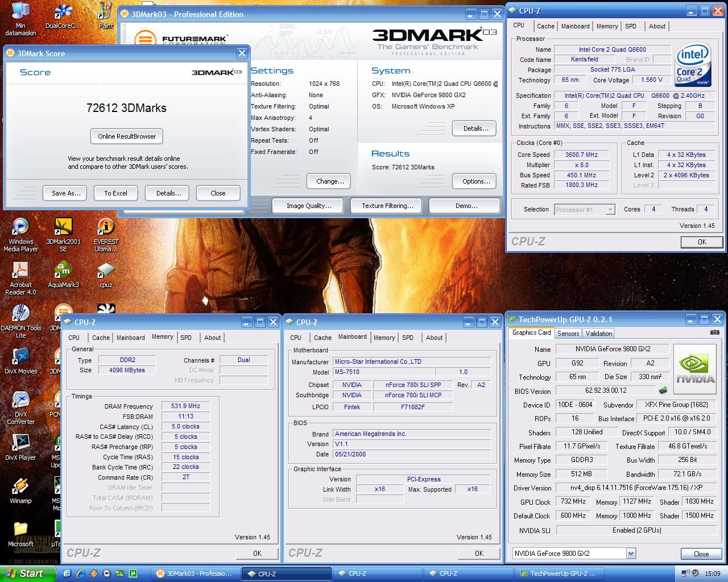Screen dimensions: 728x582
Task: Click OK in the CPU-Z processor window
Action: 702,242
